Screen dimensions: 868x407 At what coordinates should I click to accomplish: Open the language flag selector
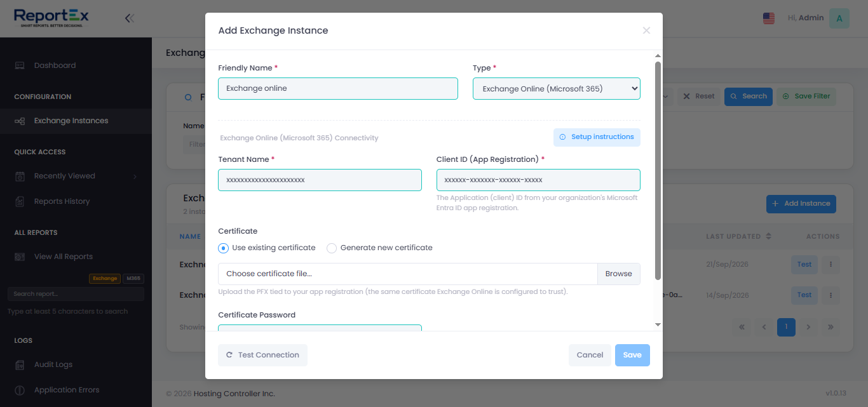(769, 18)
